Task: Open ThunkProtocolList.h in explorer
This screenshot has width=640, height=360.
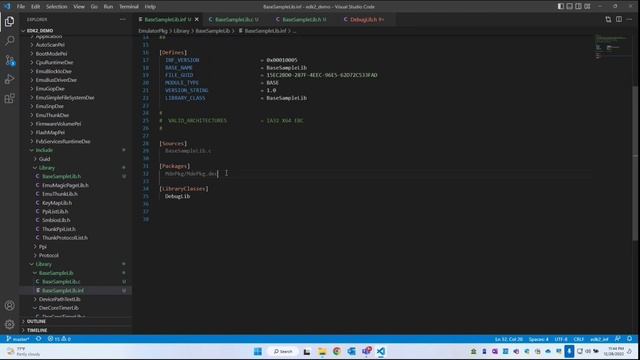Action: point(64,238)
